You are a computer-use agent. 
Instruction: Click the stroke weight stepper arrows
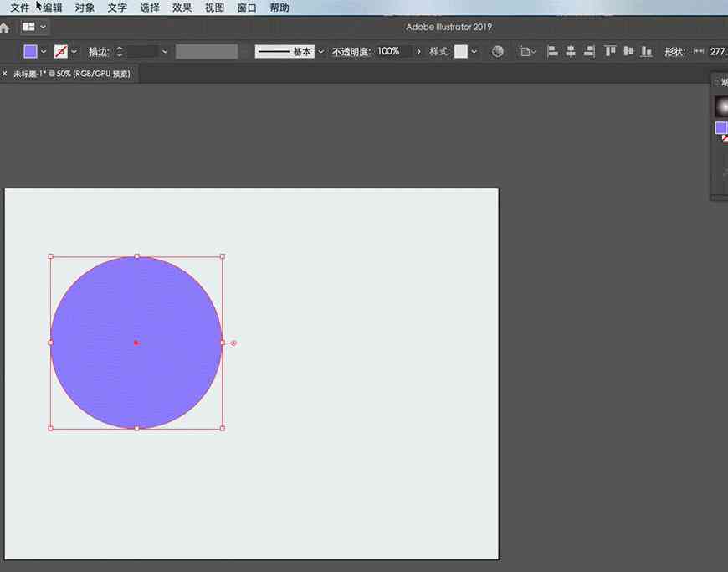[120, 52]
